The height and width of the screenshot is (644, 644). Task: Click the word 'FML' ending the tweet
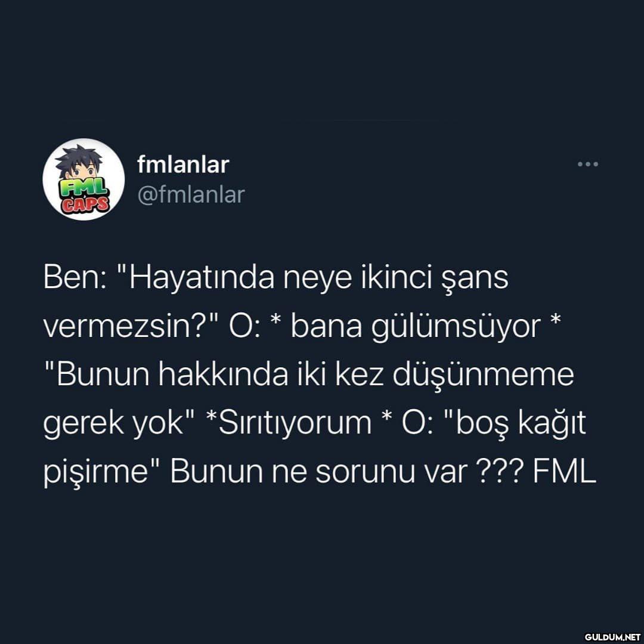point(564,472)
